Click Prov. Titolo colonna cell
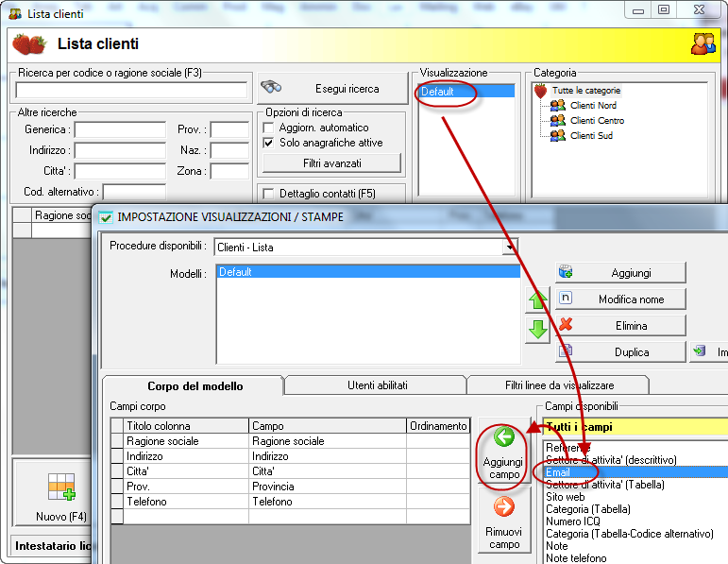Image resolution: width=728 pixels, height=564 pixels. (186, 487)
